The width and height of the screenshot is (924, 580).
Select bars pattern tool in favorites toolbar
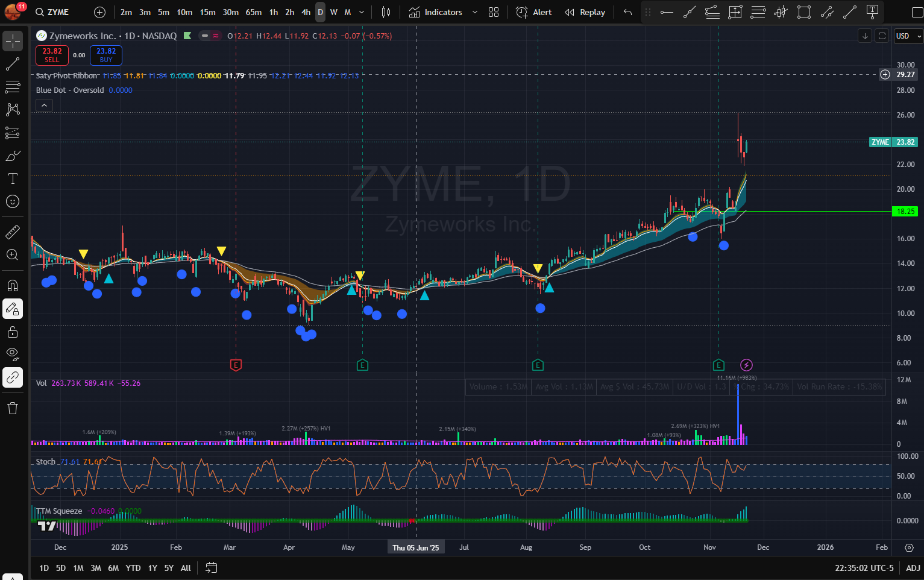[x=781, y=12]
